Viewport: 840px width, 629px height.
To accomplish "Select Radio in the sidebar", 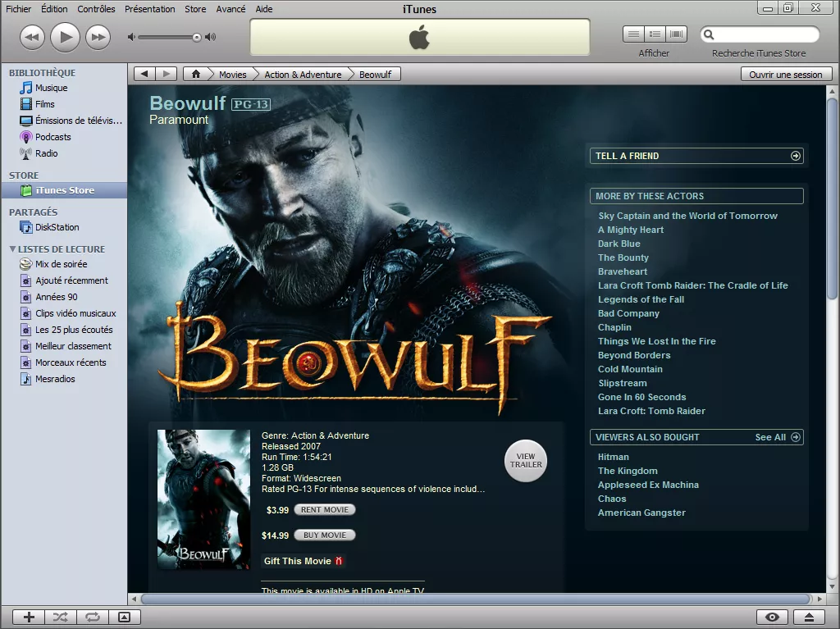I will click(x=64, y=153).
